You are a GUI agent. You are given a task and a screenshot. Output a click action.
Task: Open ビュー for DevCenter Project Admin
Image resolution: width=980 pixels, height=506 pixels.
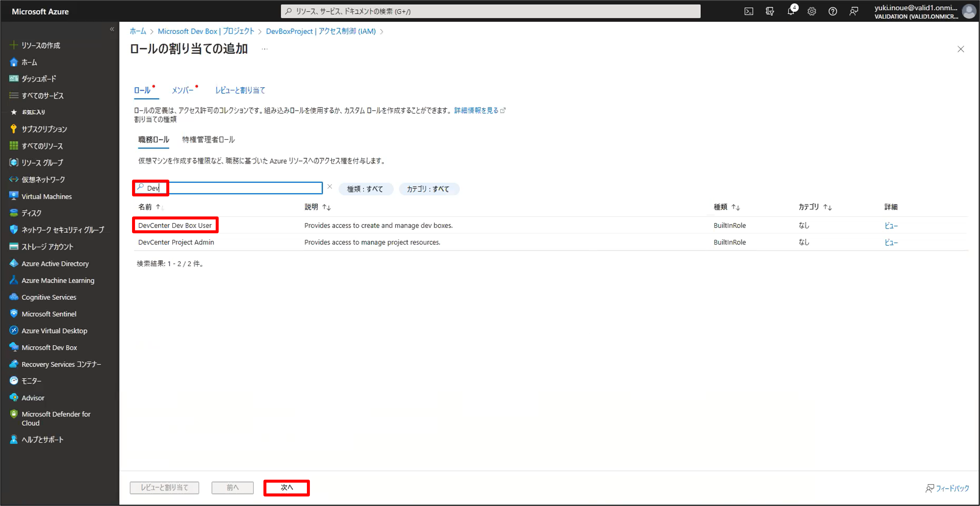coord(891,242)
